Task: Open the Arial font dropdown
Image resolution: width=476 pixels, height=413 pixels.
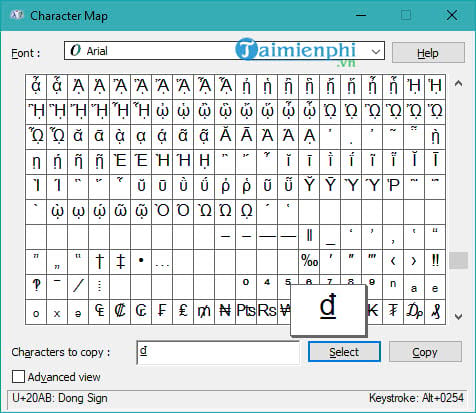Action: click(x=224, y=51)
